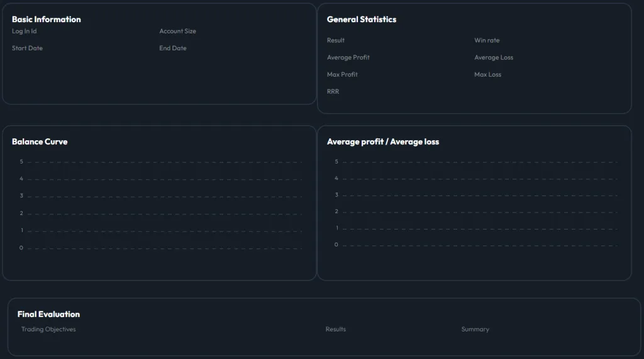Viewport: 644px width, 359px height.
Task: Select the Log In Id field label
Action: click(25, 31)
